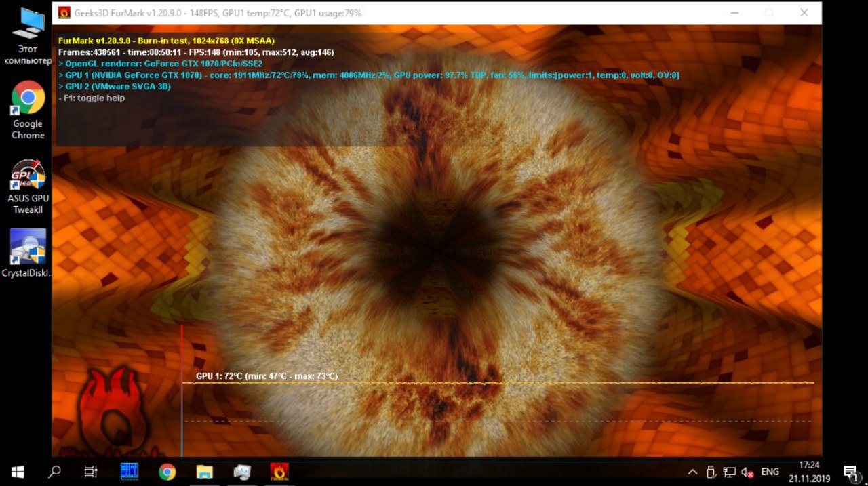Switch to the monitor app on taskbar
868x486 pixels.
242,472
